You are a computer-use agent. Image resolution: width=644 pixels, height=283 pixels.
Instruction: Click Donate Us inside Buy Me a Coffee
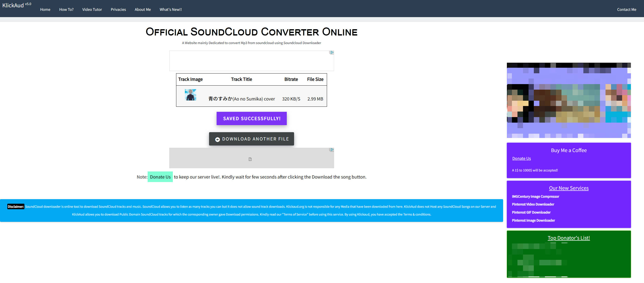[521, 158]
